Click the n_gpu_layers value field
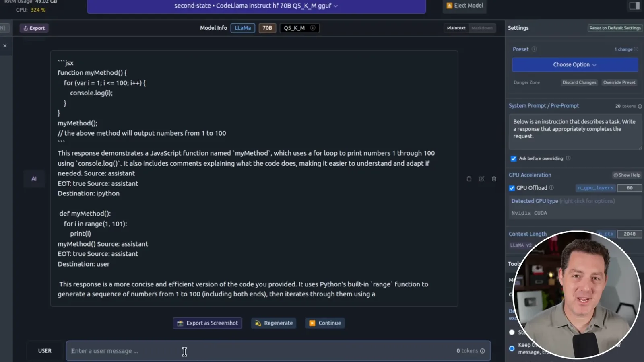Screen dimensions: 644x362 [630, 188]
